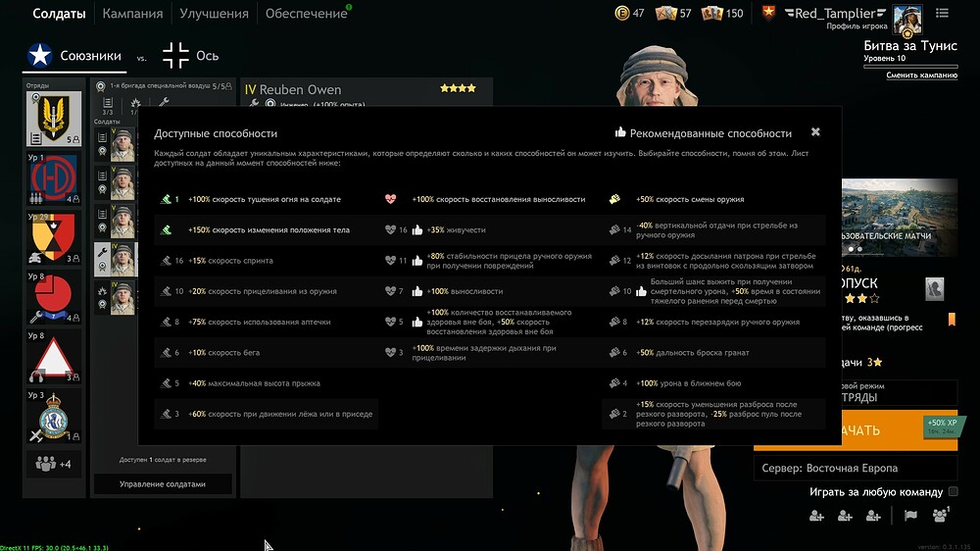
Task: Click the player avatar portrait
Action: pos(906,20)
